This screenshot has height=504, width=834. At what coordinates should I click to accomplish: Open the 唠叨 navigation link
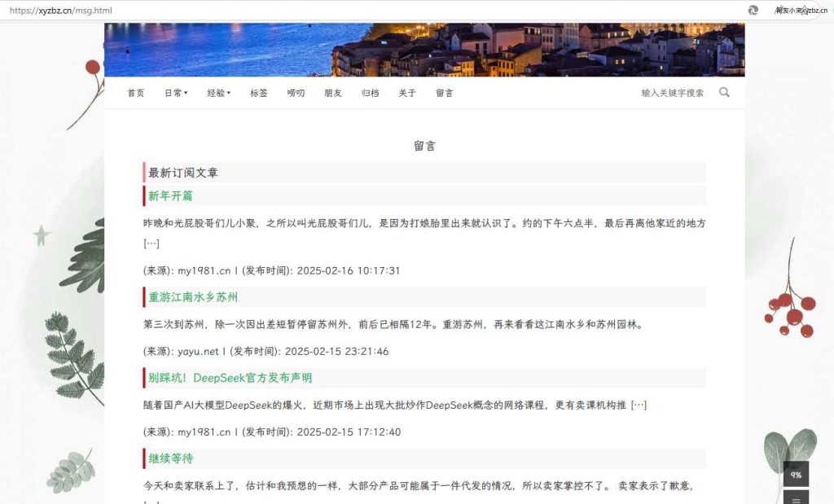296,92
